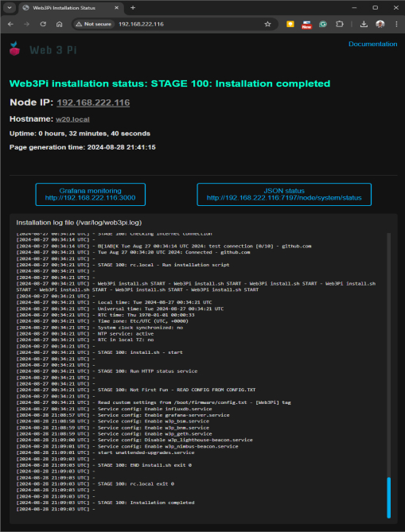Open the w20.local hostname link
This screenshot has height=532, width=405.
[x=72, y=119]
